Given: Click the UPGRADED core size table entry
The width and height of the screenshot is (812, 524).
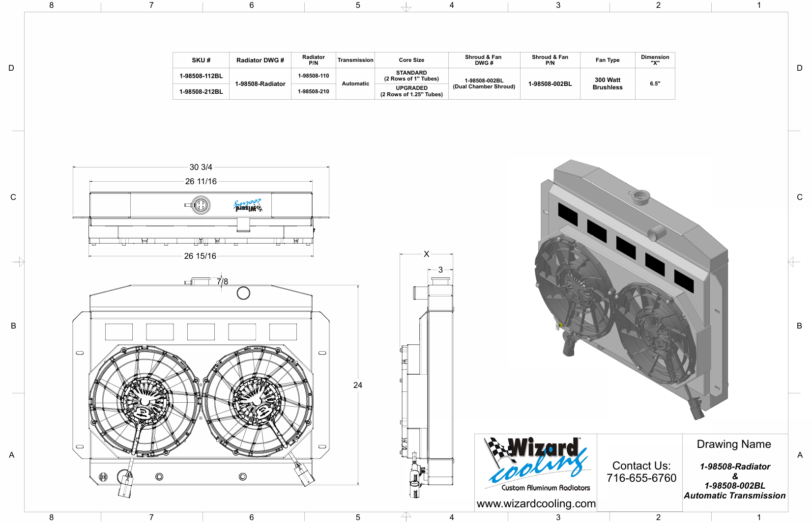Looking at the screenshot, I should [x=411, y=91].
